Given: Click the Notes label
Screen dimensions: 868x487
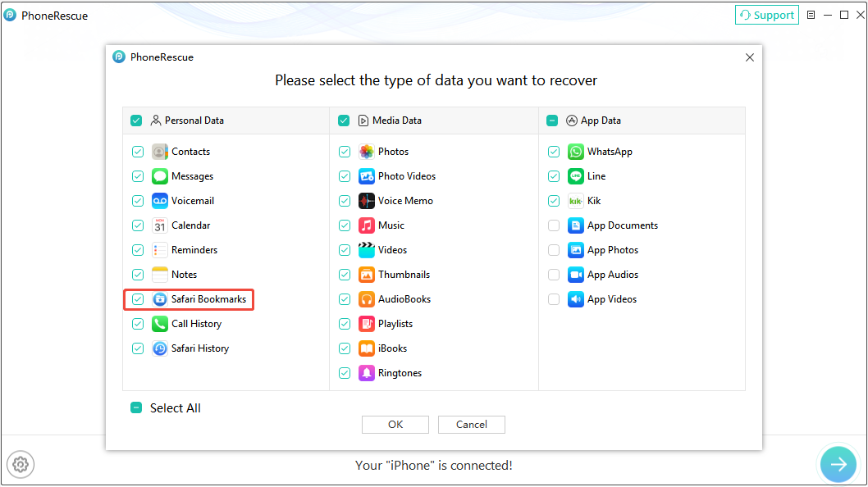Looking at the screenshot, I should tap(185, 275).
